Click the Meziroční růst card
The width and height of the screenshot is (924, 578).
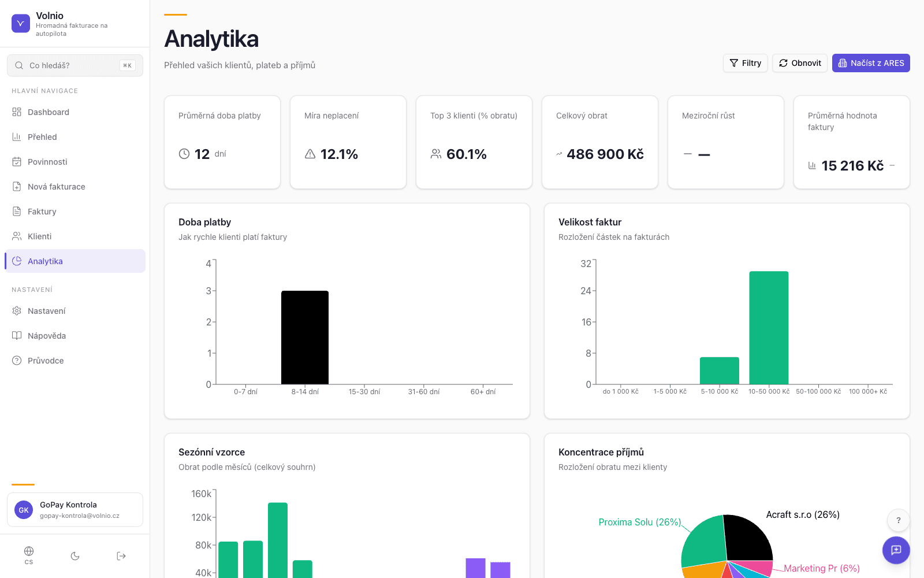tap(726, 142)
